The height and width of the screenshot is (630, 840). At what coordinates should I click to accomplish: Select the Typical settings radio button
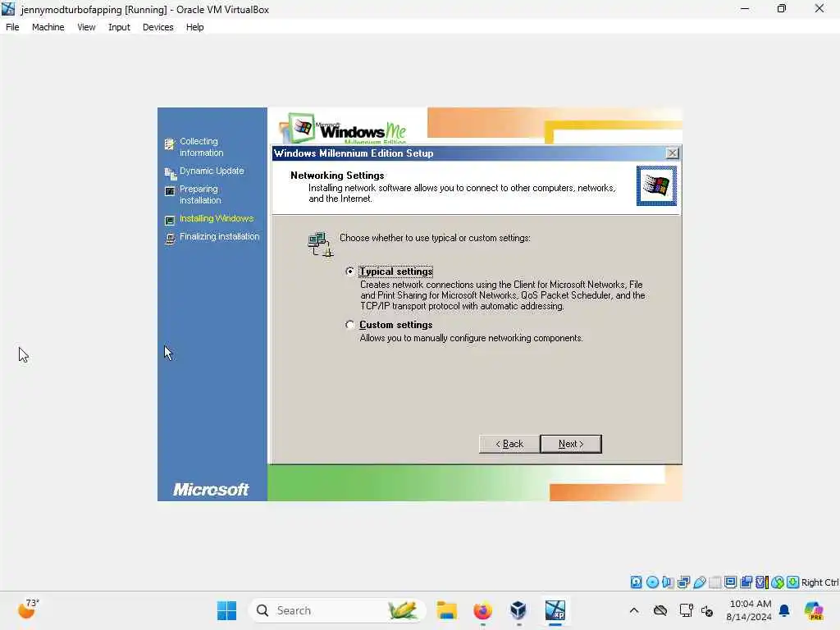point(349,272)
